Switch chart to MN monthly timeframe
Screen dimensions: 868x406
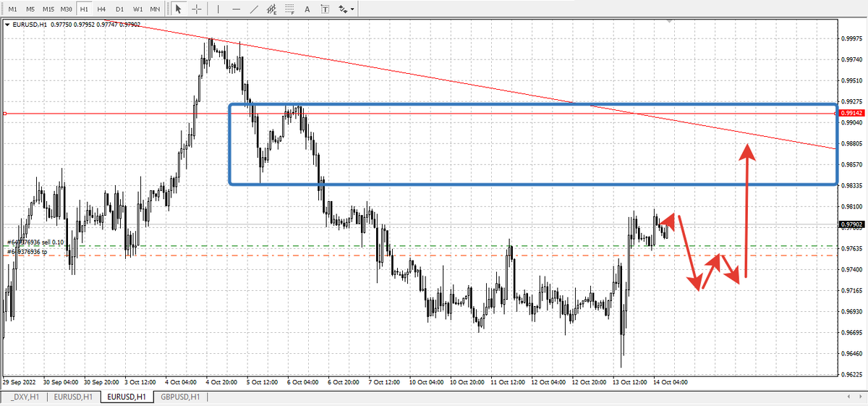[156, 9]
